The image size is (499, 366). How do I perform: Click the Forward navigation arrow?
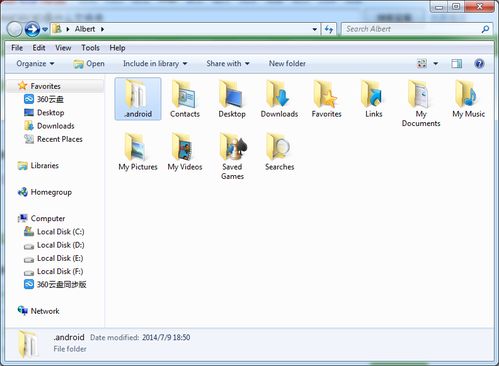click(32, 29)
